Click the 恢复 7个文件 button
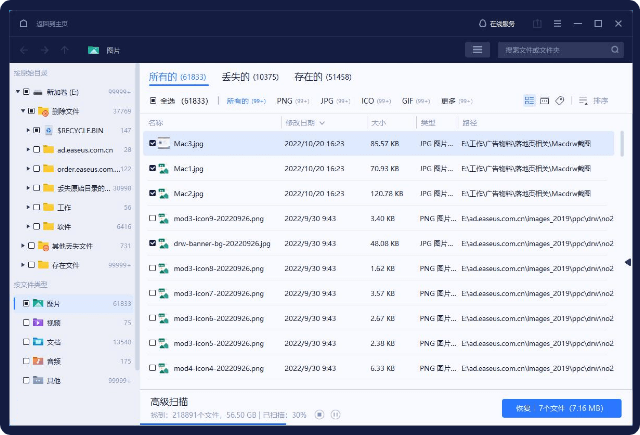The height and width of the screenshot is (435, 640). (x=561, y=408)
